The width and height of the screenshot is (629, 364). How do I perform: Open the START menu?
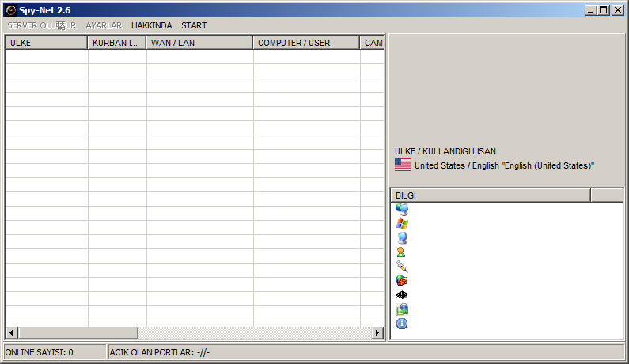194,25
